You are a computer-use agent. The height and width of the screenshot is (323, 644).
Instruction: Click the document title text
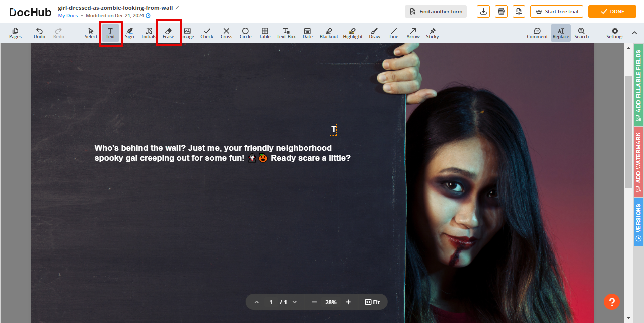pyautogui.click(x=115, y=8)
